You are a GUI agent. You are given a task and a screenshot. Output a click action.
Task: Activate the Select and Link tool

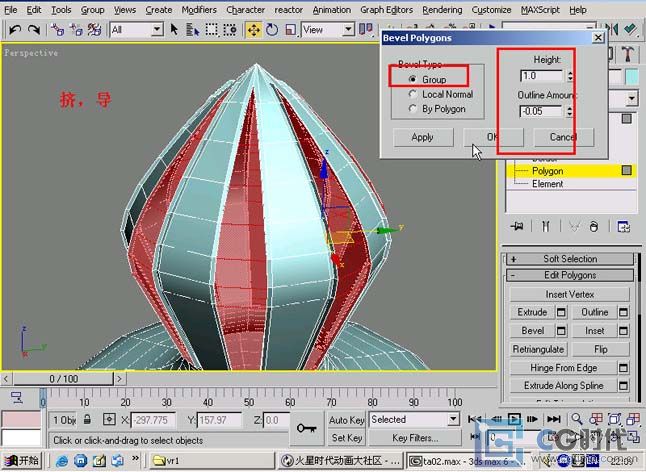coord(57,30)
